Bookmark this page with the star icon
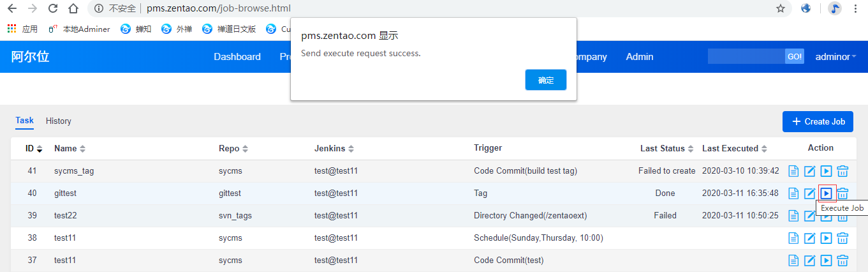This screenshot has width=868, height=272. pos(781,8)
